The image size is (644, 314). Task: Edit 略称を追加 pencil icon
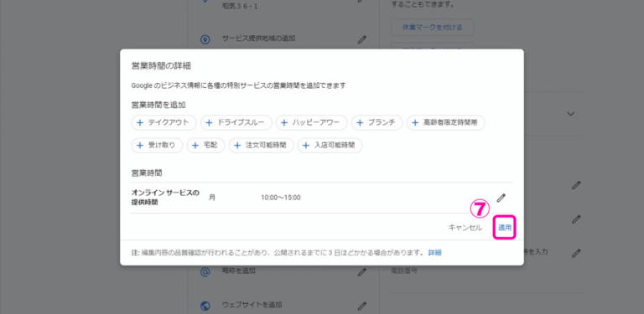361,271
